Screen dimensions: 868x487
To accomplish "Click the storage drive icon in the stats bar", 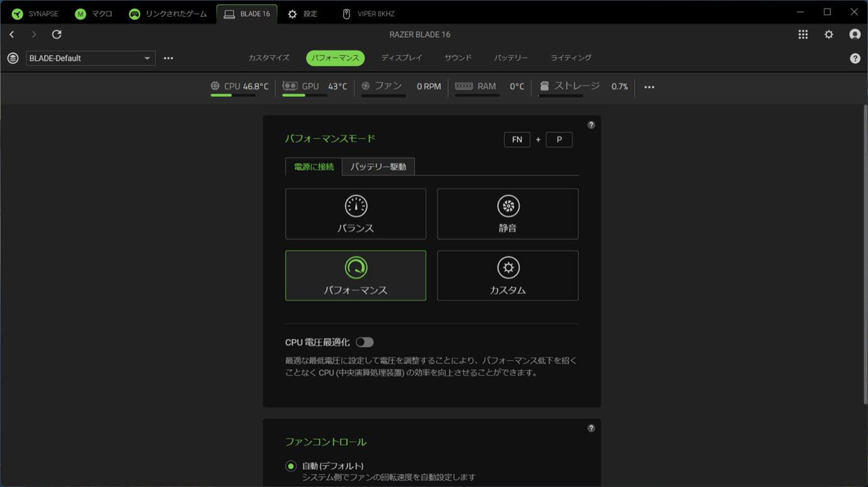I will pyautogui.click(x=544, y=86).
